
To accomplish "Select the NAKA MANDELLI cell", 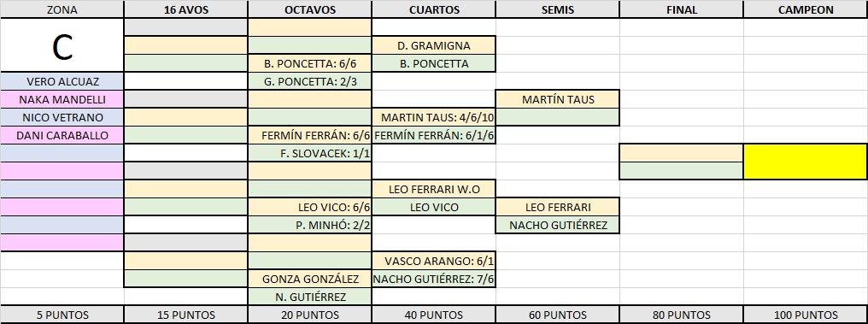I will pos(62,100).
